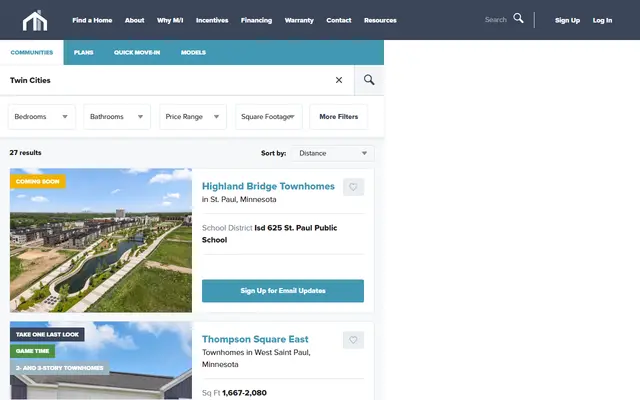Switch to the Communities tab
Screen dimensions: 640x400
point(32,52)
